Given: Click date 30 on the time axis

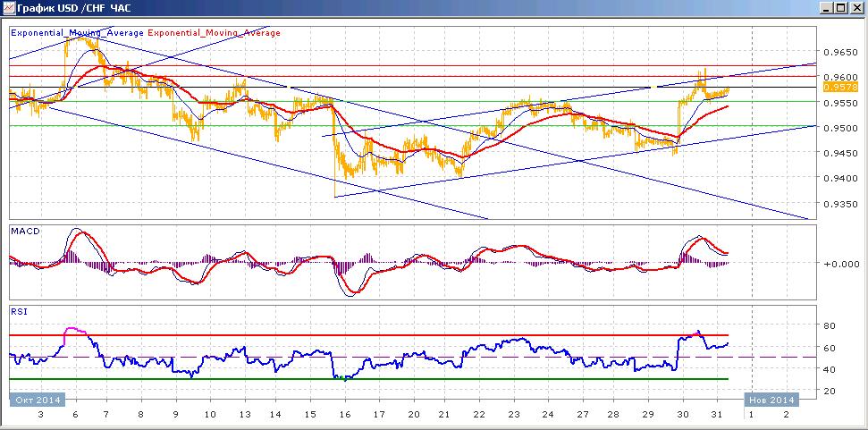Looking at the screenshot, I should [x=683, y=414].
